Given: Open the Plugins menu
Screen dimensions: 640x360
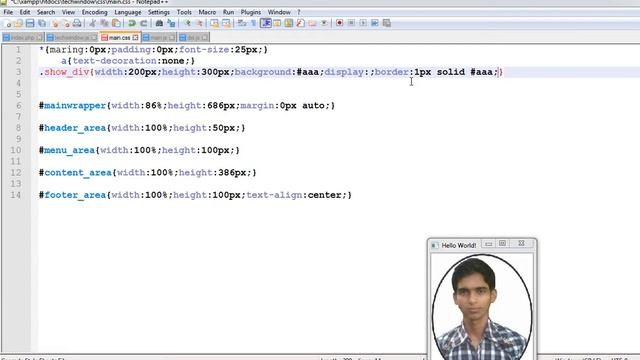Looking at the screenshot, I should pos(251,12).
